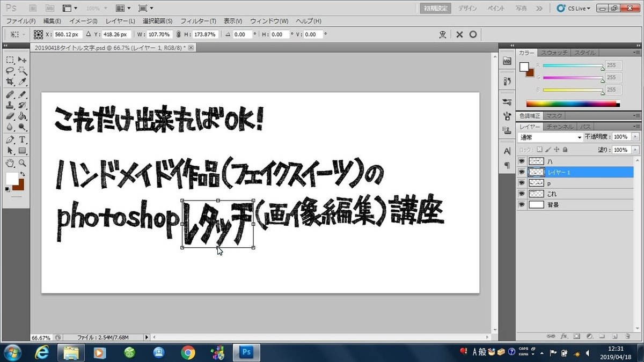Hide the 背景 layer

tap(521, 205)
